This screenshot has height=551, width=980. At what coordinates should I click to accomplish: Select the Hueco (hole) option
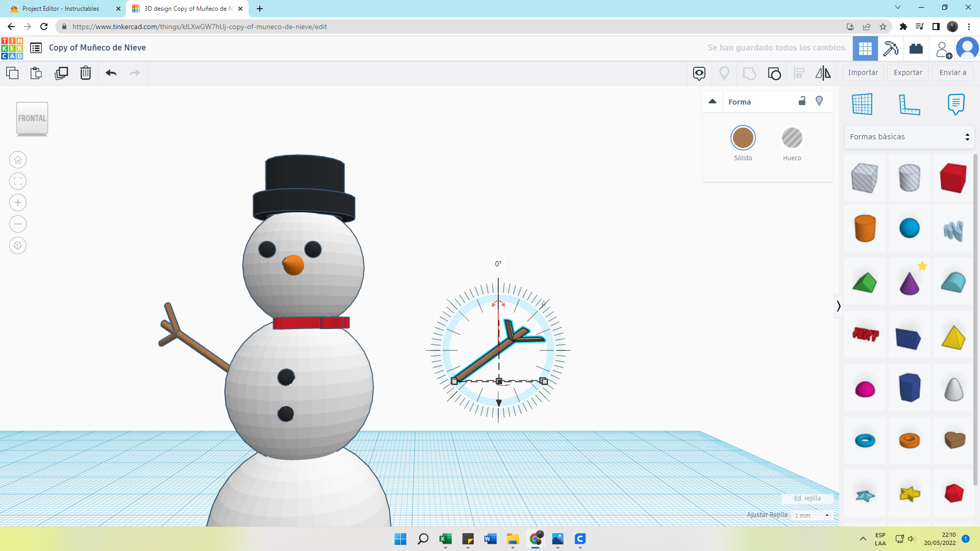point(792,138)
